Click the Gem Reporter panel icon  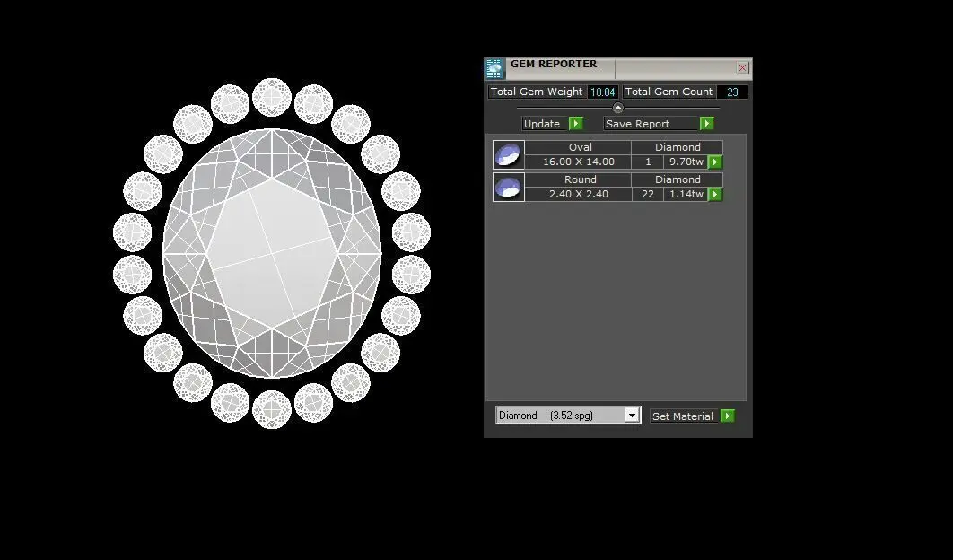point(494,69)
